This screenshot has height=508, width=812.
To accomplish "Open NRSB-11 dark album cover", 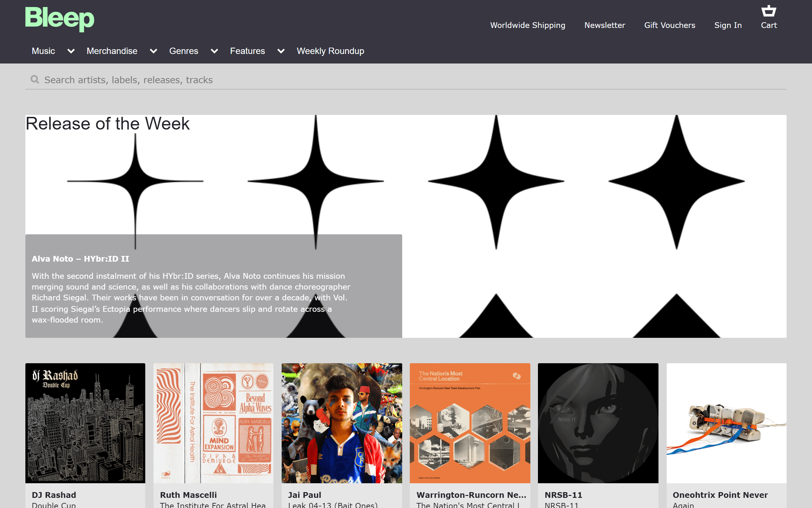I will point(598,423).
